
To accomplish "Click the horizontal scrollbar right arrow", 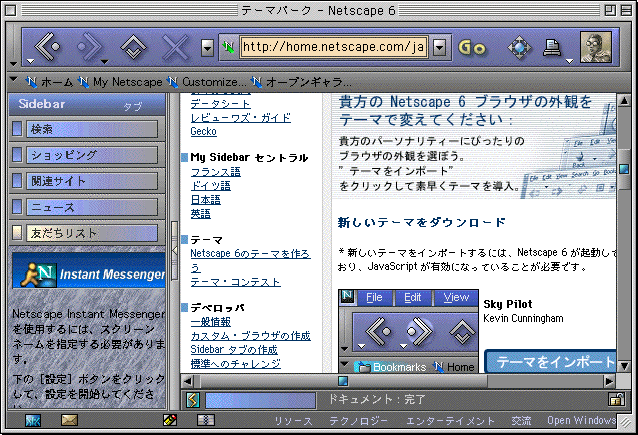I will pyautogui.click(x=609, y=381).
